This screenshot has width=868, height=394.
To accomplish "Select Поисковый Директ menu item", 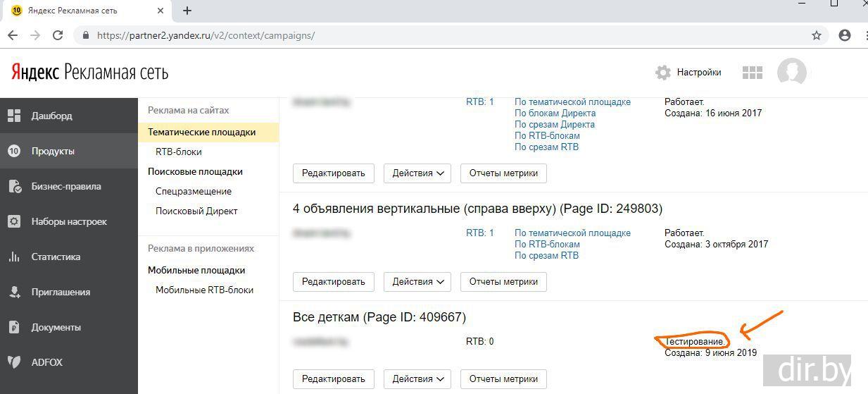I will (x=196, y=211).
